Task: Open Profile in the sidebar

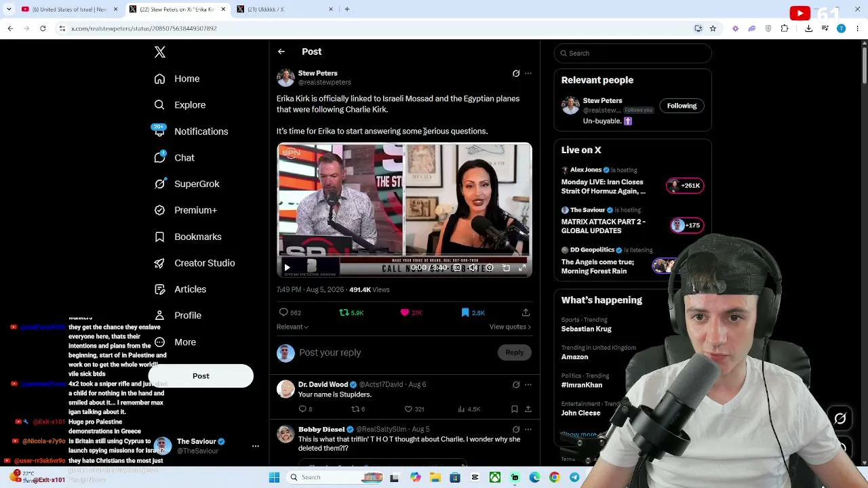Action: coord(178,315)
